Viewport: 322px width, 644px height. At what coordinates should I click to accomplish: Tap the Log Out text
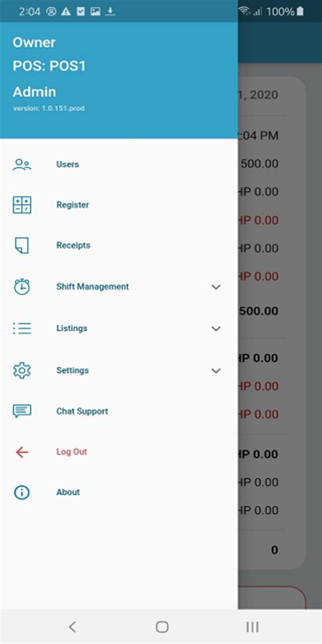click(72, 452)
